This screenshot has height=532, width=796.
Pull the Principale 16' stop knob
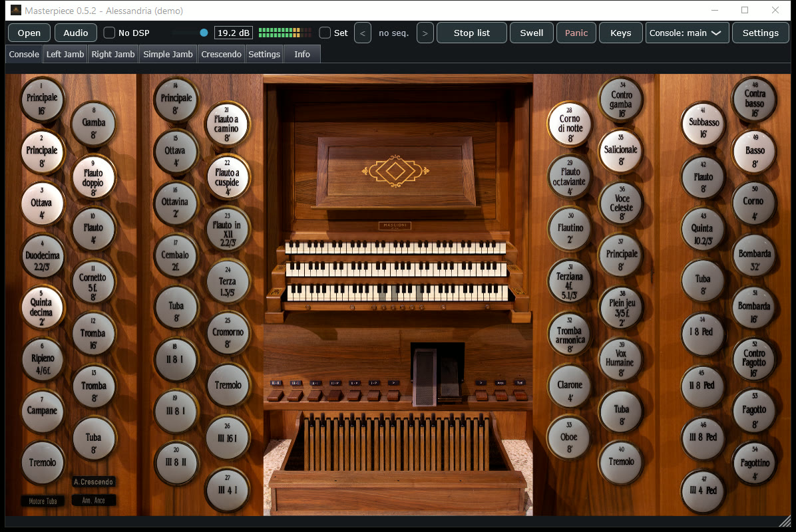click(42, 100)
